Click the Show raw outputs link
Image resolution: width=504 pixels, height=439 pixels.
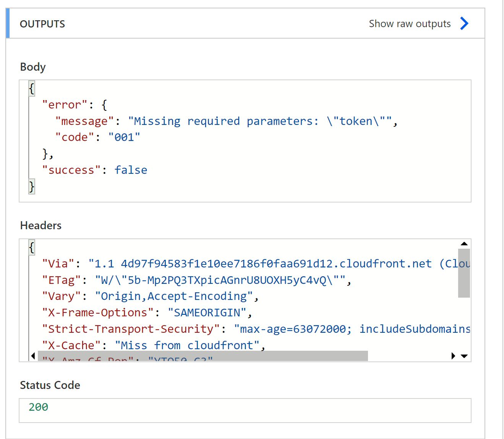click(410, 24)
